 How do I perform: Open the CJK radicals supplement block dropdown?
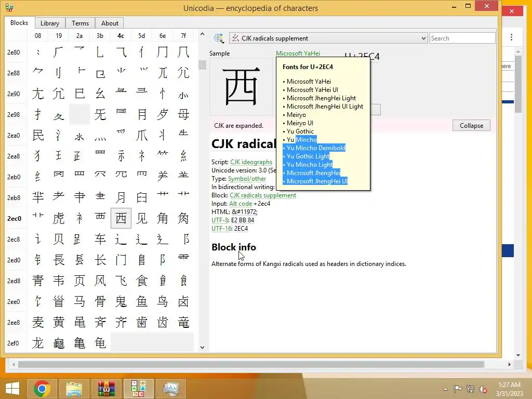[328, 38]
